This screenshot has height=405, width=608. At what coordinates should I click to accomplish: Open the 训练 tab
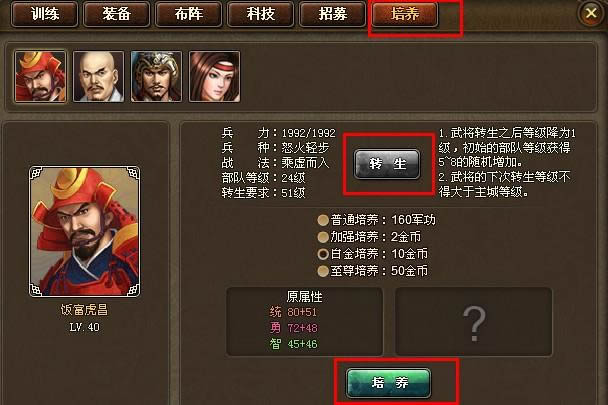click(x=45, y=14)
